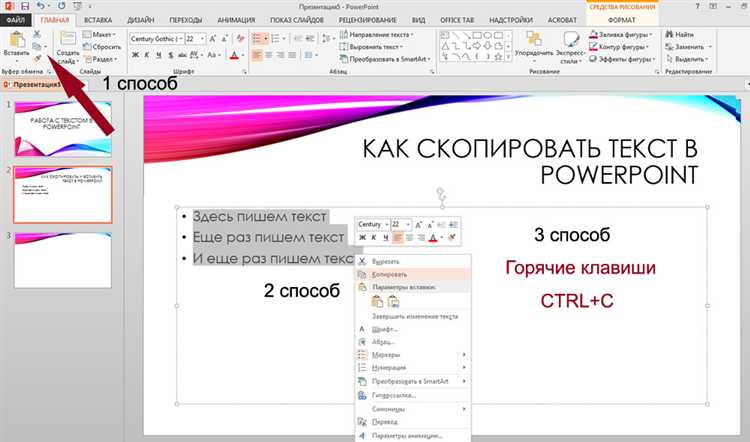Screen dimensions: 750x442
Task: Open the АНИМАЦИЯ ribbon tab
Action: tap(236, 20)
